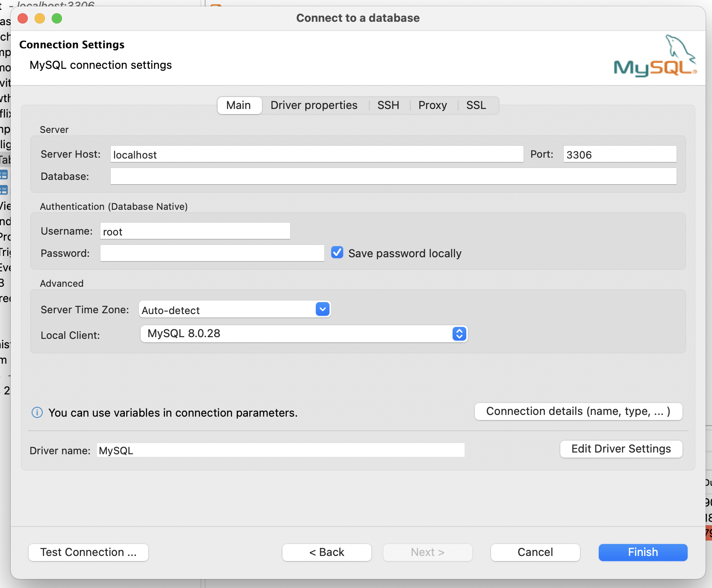Select the Main tab
Screen dimensions: 712x588
[x=238, y=105]
